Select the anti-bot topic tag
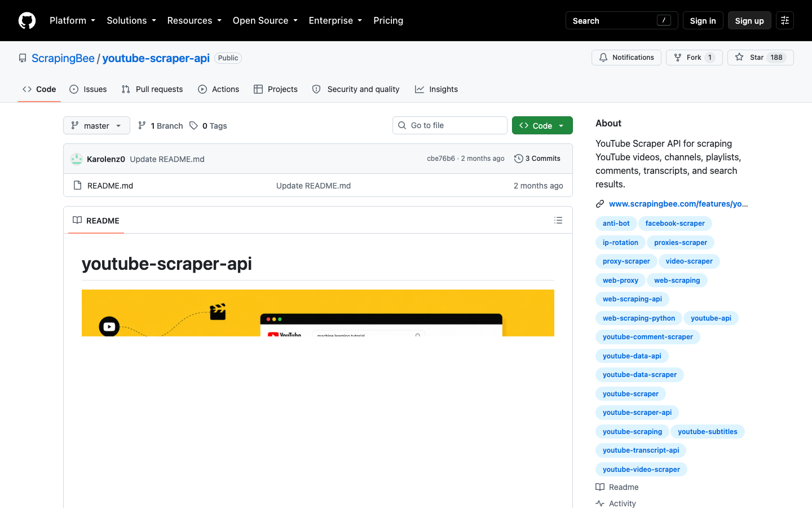Viewport: 812px width, 508px height. click(616, 224)
